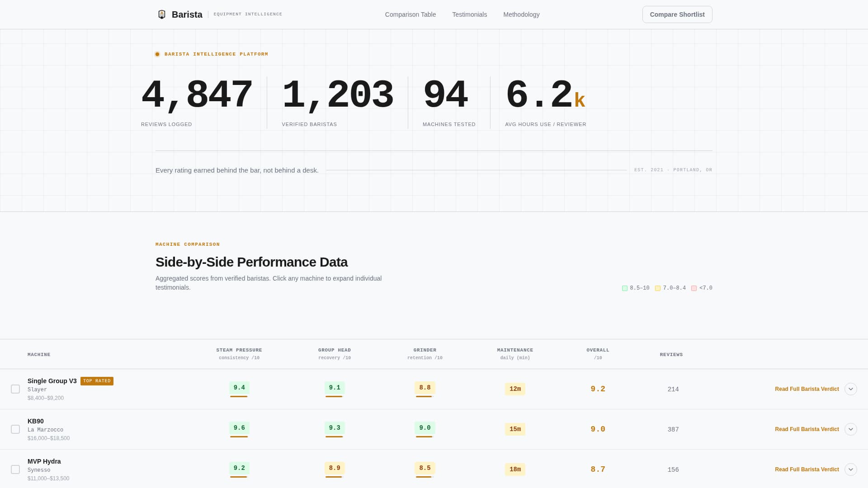The height and width of the screenshot is (488, 868).
Task: Expand the KB90 row chevron
Action: pos(851,429)
